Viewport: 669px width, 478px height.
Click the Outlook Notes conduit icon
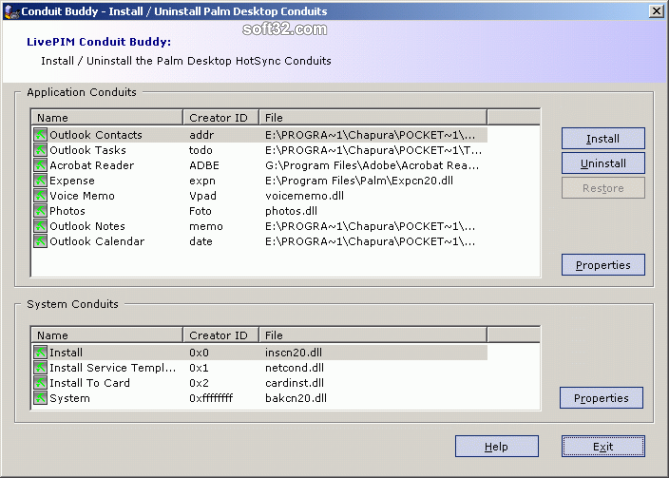tap(40, 226)
